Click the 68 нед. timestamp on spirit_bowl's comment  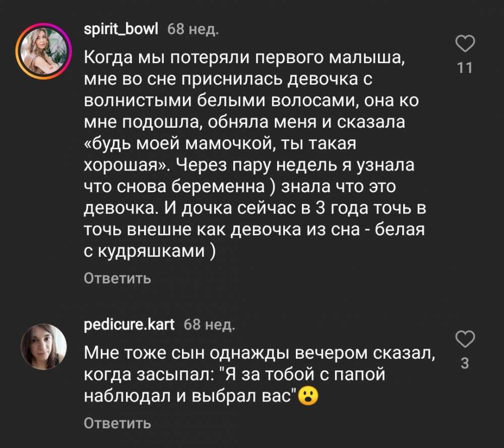[192, 30]
